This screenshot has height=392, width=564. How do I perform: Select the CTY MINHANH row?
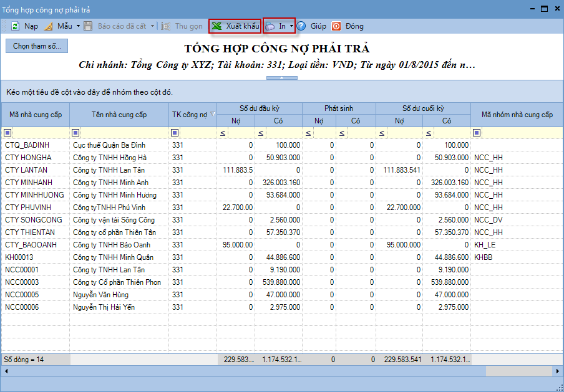pos(28,183)
